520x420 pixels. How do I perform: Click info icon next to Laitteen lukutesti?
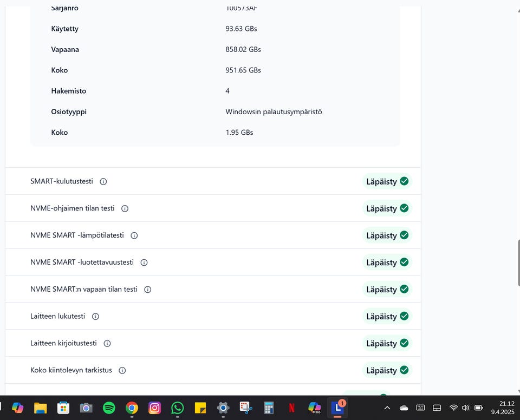(95, 317)
